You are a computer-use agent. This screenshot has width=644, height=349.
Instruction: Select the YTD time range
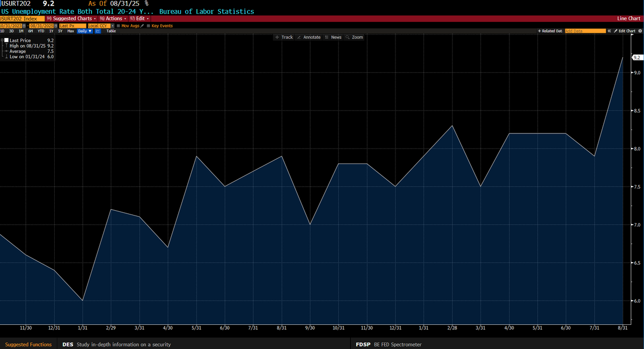(x=41, y=31)
